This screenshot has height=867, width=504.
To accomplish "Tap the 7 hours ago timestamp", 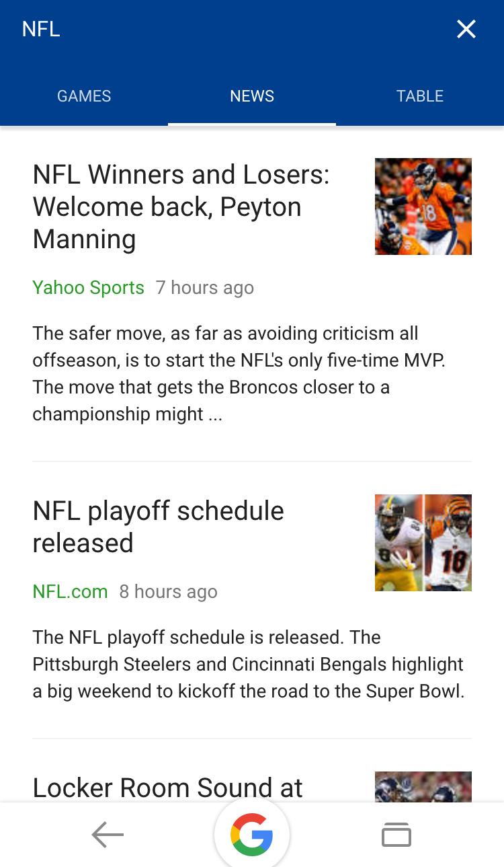I will click(205, 288).
